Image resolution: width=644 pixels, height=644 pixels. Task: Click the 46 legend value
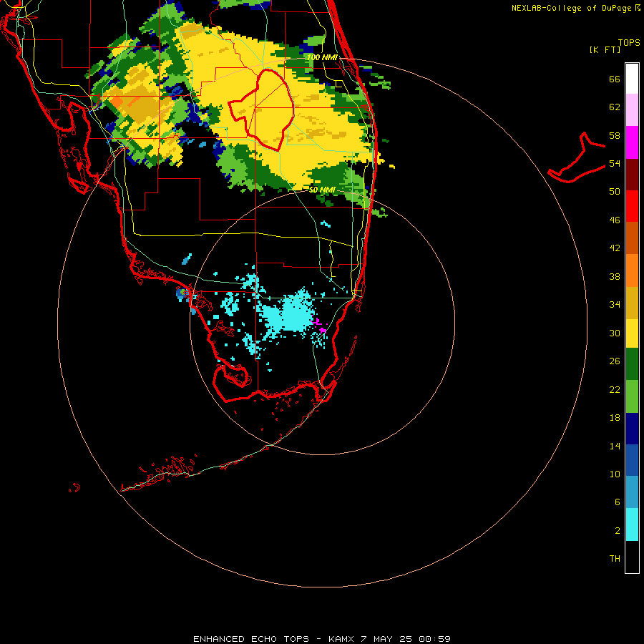615,220
